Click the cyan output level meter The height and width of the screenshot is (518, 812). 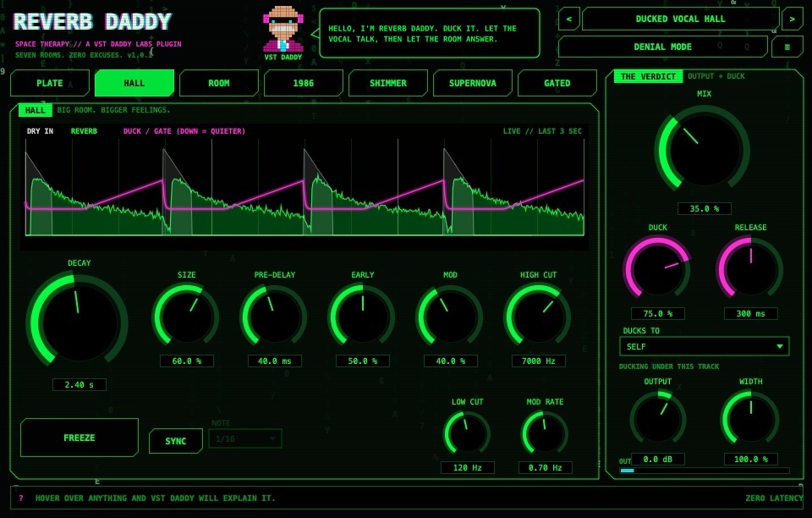705,471
